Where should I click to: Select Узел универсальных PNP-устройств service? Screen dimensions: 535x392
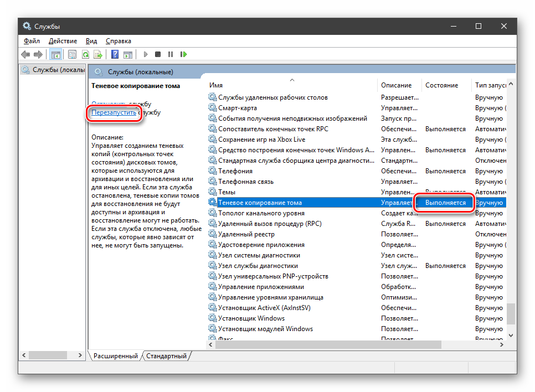[357, 276]
